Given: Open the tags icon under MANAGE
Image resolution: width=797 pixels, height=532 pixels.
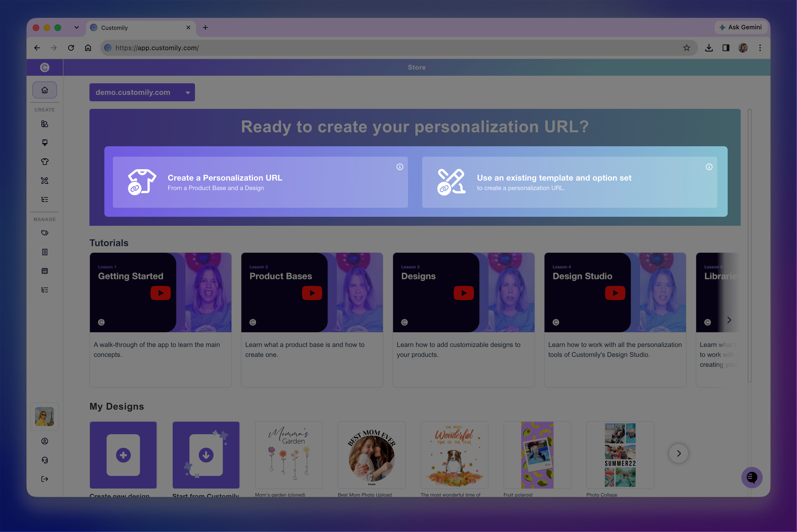Looking at the screenshot, I should 44,233.
